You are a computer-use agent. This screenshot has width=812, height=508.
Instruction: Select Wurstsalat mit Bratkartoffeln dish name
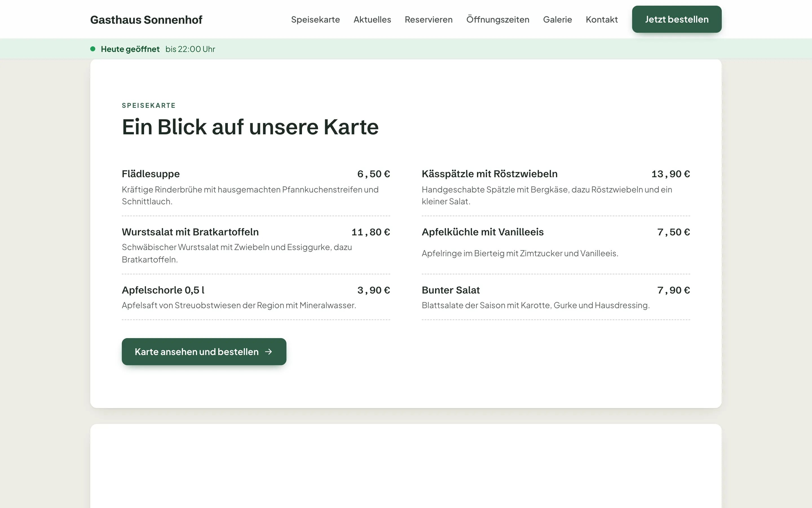[x=190, y=232]
